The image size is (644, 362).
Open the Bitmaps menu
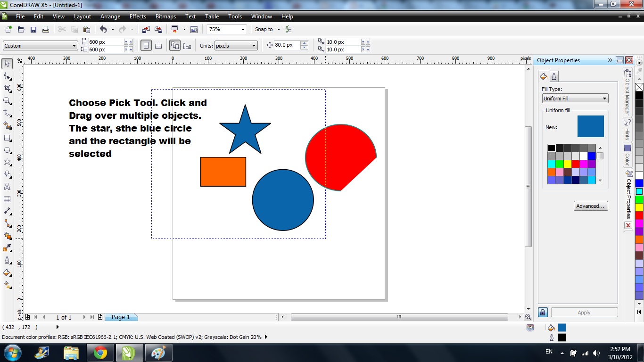165,16
